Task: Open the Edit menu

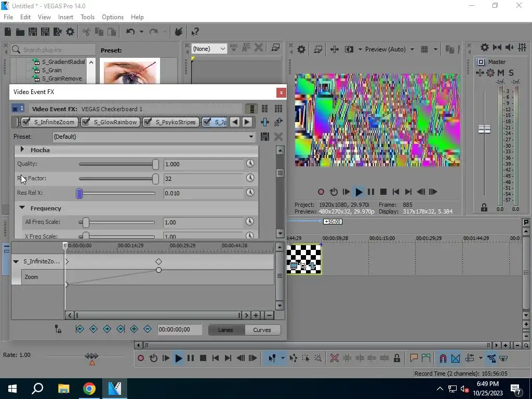Action: [25, 17]
